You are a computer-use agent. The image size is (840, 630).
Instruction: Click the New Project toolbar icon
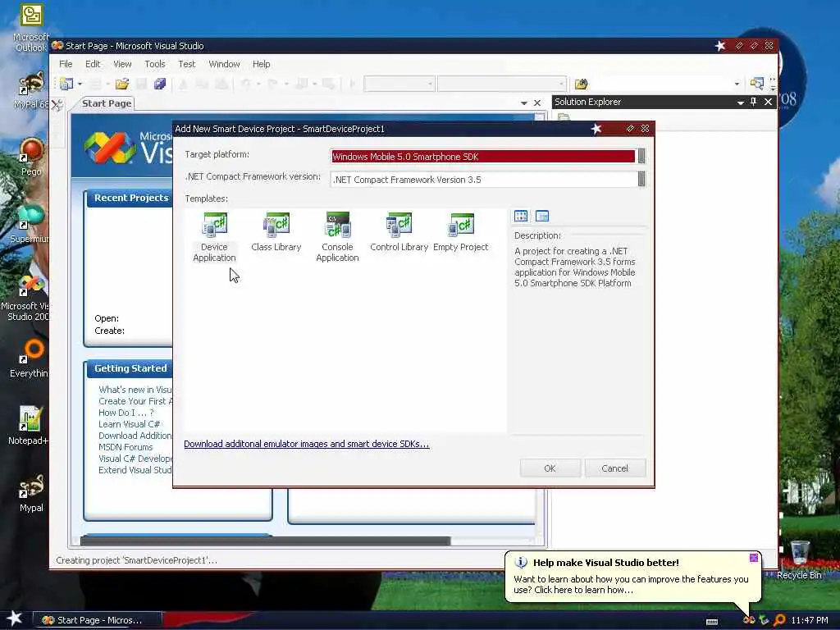coord(66,84)
